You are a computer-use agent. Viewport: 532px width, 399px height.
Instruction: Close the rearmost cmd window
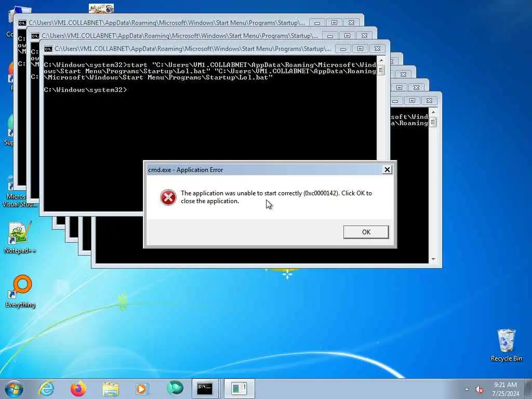352,23
